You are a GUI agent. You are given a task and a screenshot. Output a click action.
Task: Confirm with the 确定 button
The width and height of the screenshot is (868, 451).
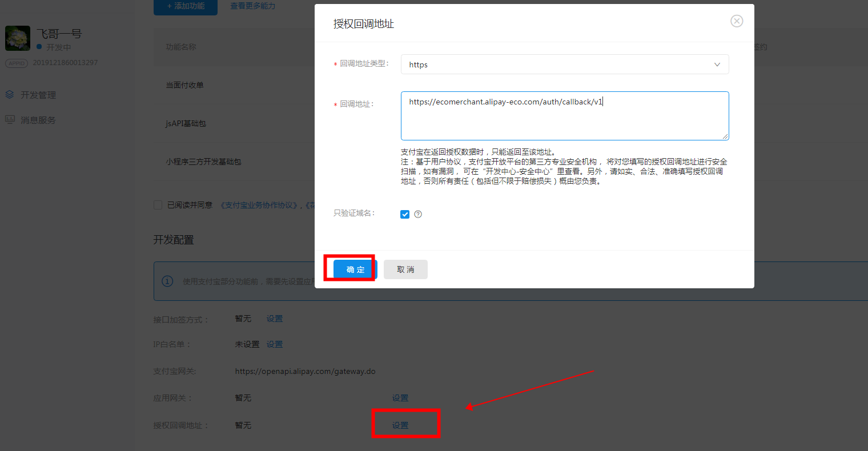coord(355,269)
